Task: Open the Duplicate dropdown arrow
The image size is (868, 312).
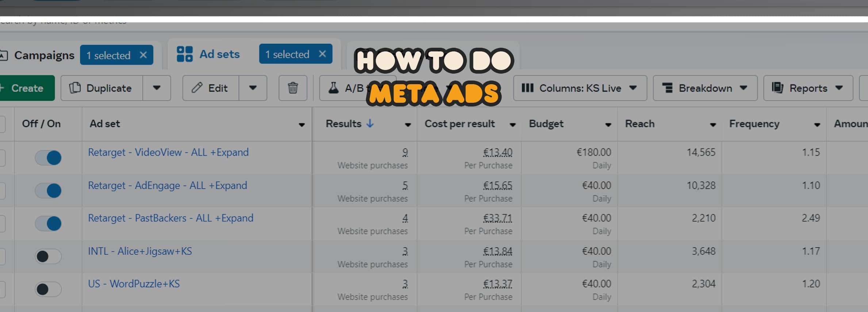Action: point(157,88)
